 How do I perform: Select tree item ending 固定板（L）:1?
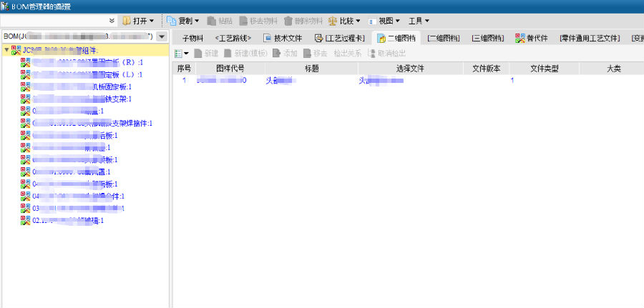tap(87, 74)
